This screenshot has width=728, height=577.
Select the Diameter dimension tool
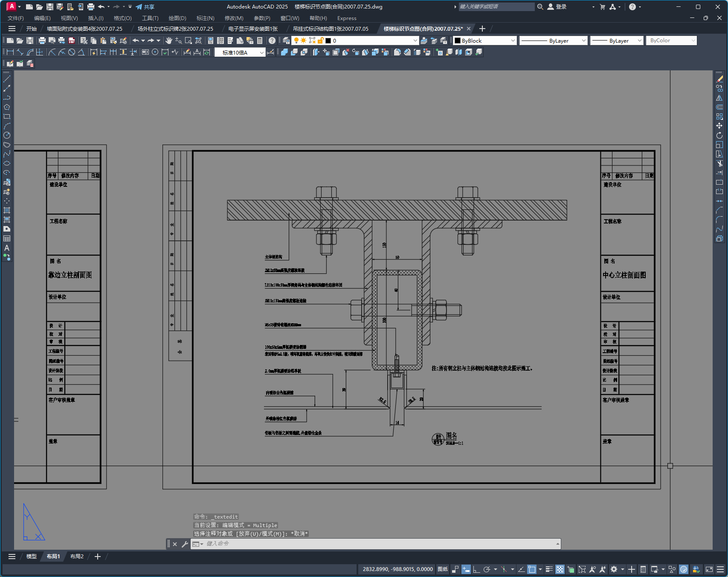[x=72, y=52]
